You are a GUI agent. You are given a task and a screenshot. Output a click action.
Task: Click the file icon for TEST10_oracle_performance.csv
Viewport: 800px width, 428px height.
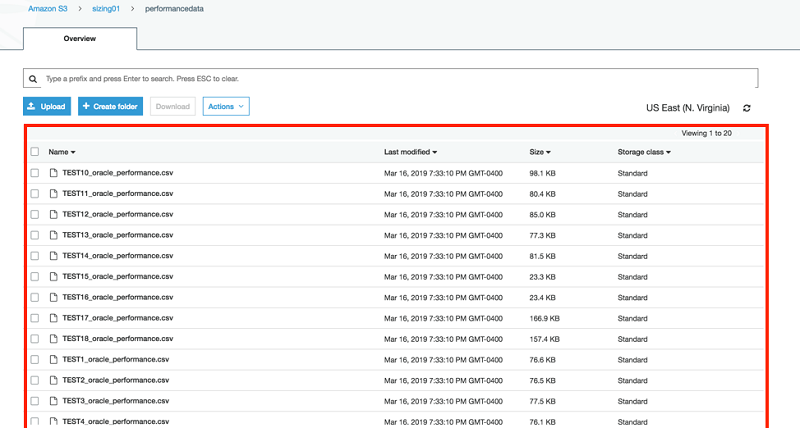pos(53,173)
